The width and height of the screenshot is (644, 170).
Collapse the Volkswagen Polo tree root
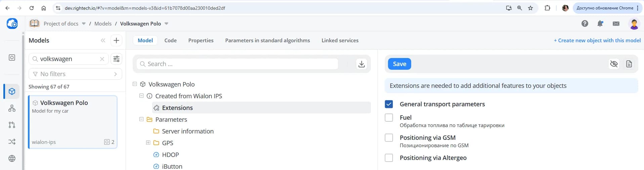pos(135,84)
